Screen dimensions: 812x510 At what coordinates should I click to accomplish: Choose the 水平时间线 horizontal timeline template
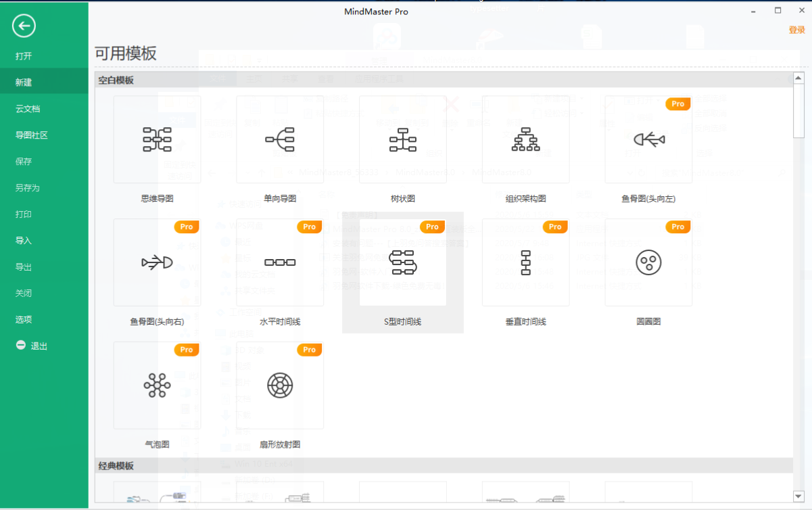tap(280, 262)
